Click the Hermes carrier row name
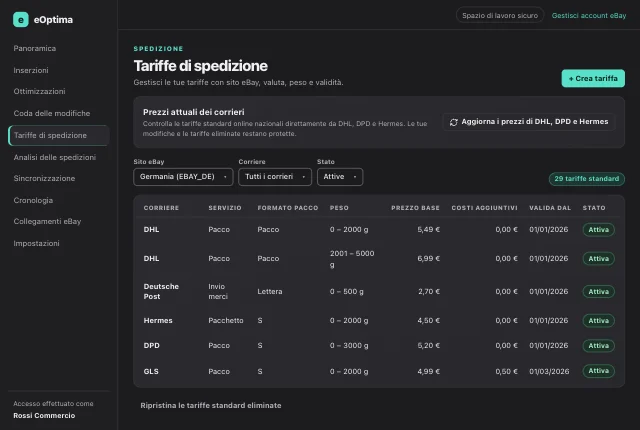The image size is (640, 430). 158,321
